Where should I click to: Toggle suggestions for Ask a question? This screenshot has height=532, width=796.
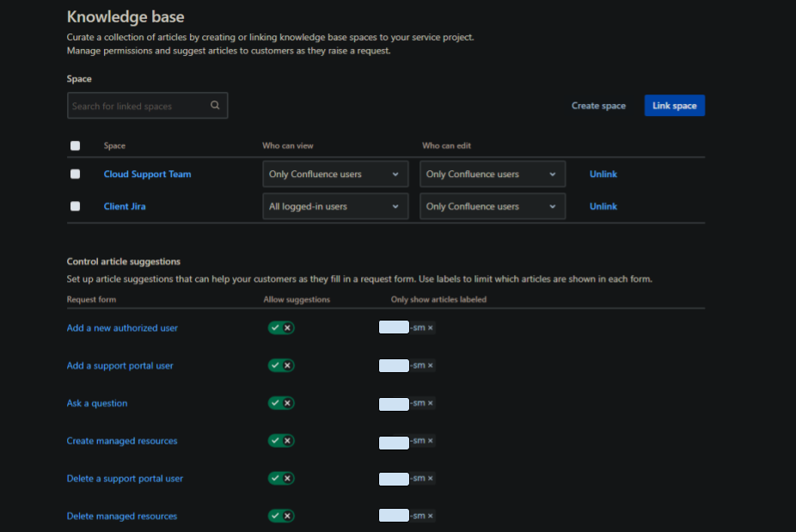tap(281, 403)
